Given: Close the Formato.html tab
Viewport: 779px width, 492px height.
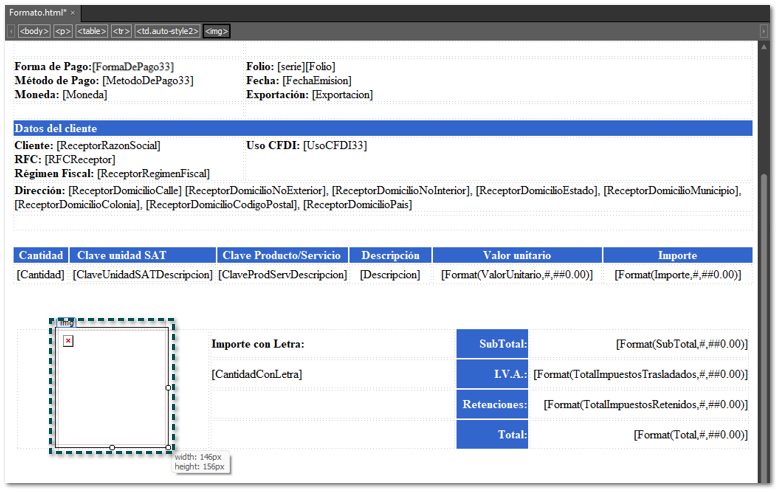Looking at the screenshot, I should 72,11.
